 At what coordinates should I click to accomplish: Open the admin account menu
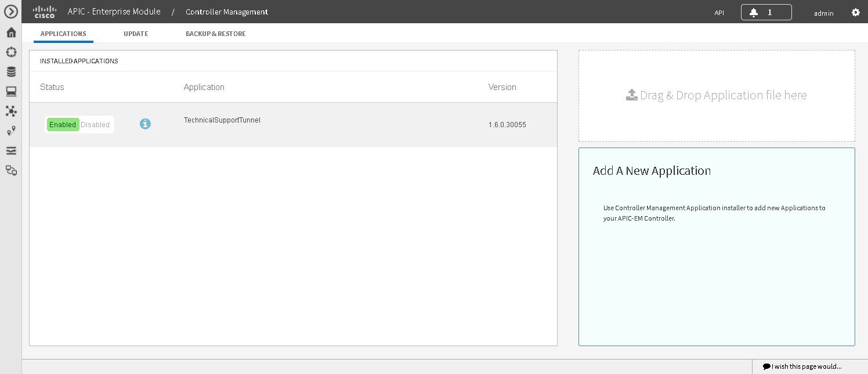pyautogui.click(x=823, y=12)
